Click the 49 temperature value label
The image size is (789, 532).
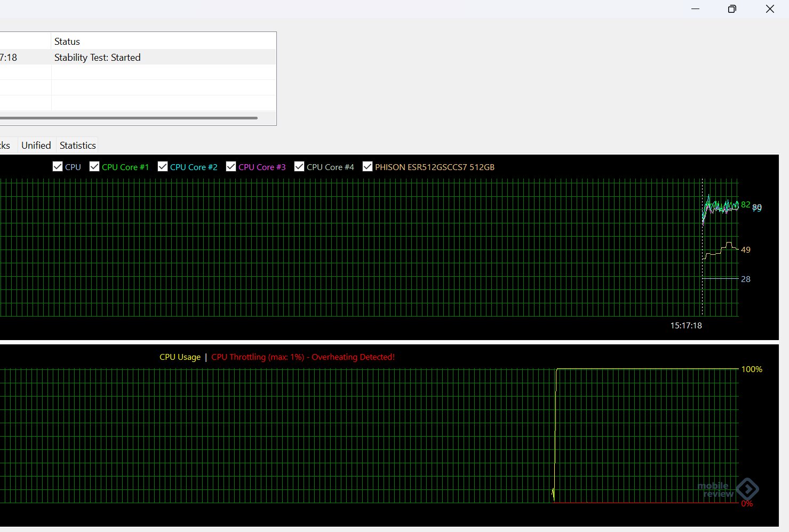pyautogui.click(x=746, y=250)
